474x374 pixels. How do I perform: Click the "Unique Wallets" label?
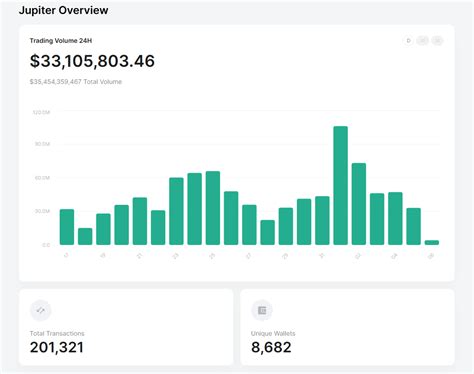coord(273,333)
